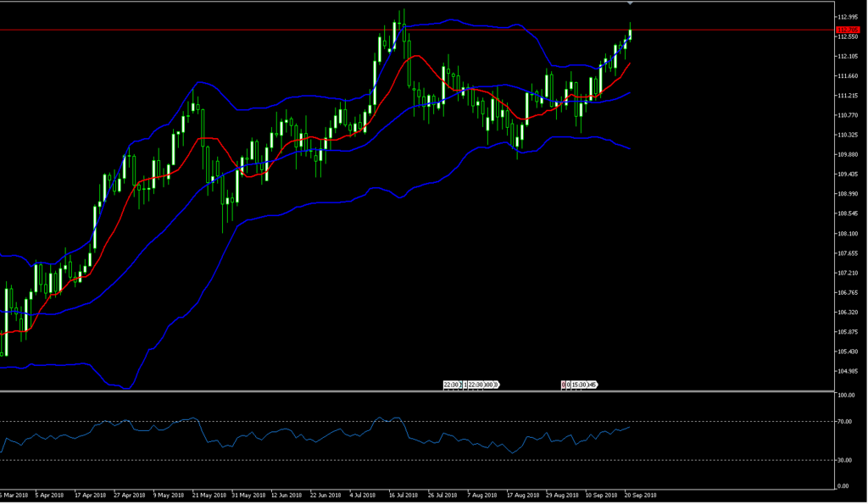Click the 29 Aug 2018 date label
This screenshot has width=868, height=504.
pos(563,496)
